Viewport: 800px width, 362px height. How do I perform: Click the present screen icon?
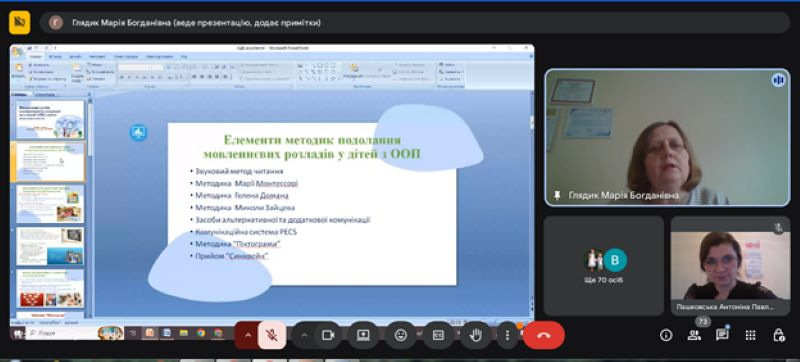coord(363,335)
